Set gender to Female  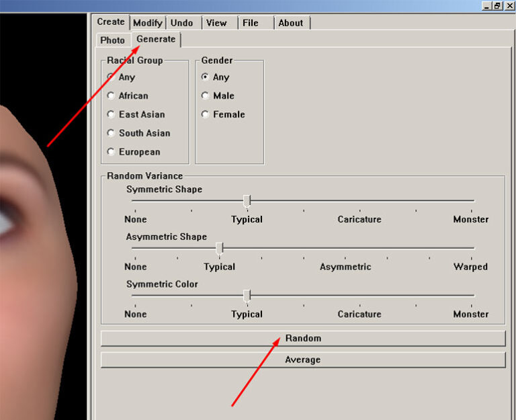click(x=206, y=115)
